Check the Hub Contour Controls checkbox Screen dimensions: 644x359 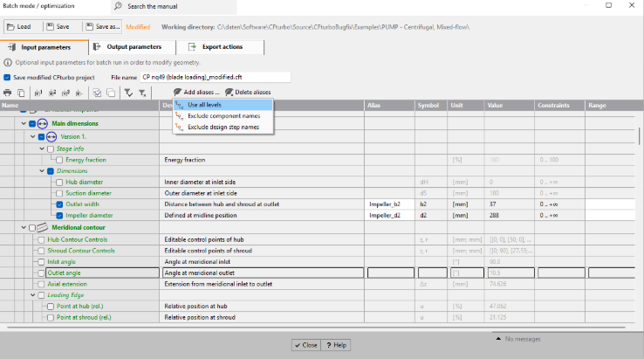tap(41, 239)
